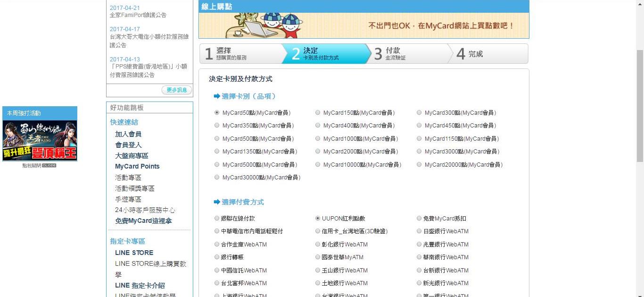
Task: Choose 國泰世華MyATM payment
Action: point(318,257)
